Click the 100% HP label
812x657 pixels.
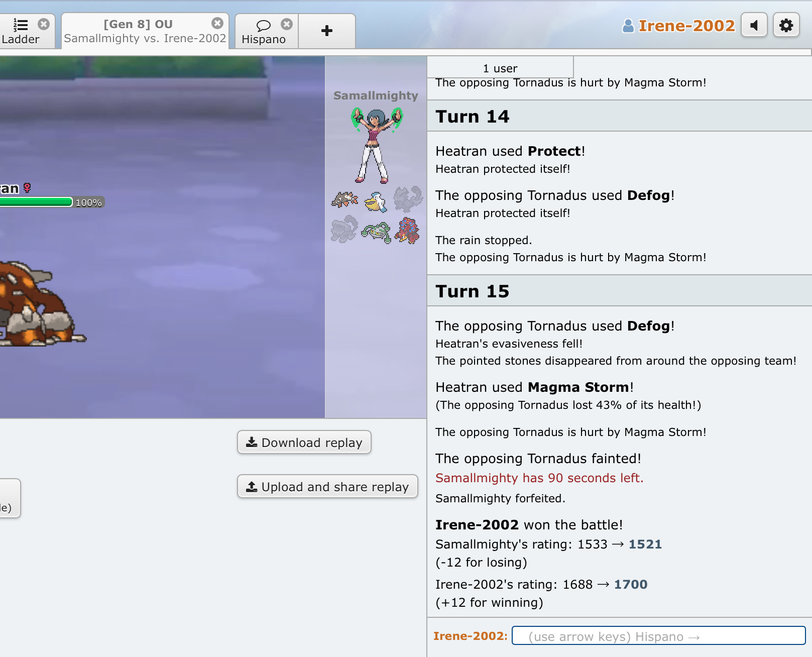coord(88,202)
